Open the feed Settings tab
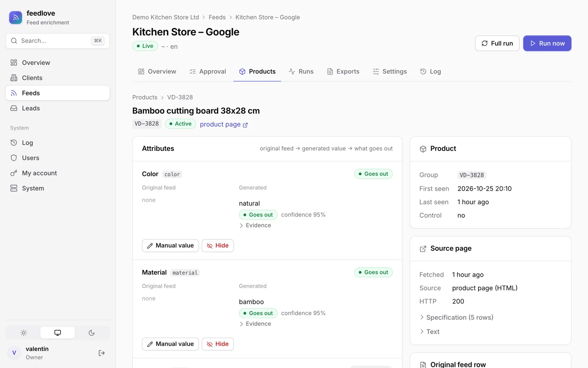588x368 pixels. (x=390, y=71)
